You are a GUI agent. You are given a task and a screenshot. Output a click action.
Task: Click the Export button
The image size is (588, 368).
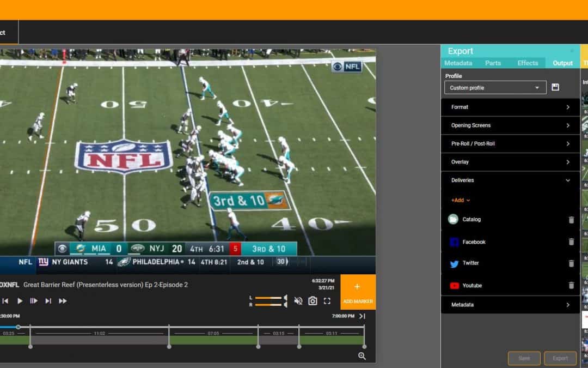(560, 358)
